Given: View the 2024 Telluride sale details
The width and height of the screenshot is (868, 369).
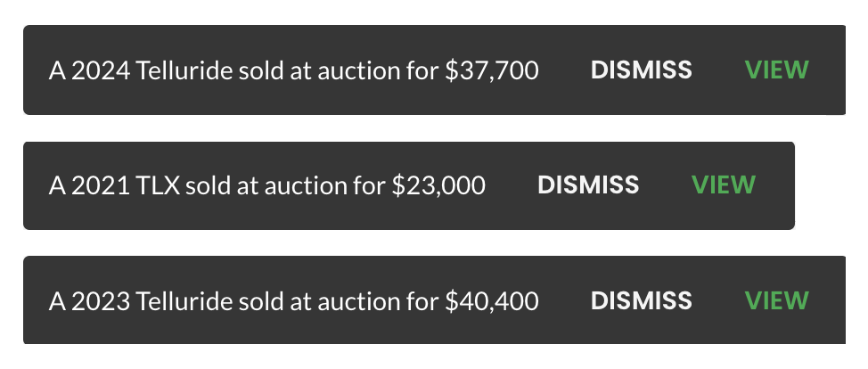Looking at the screenshot, I should (777, 70).
